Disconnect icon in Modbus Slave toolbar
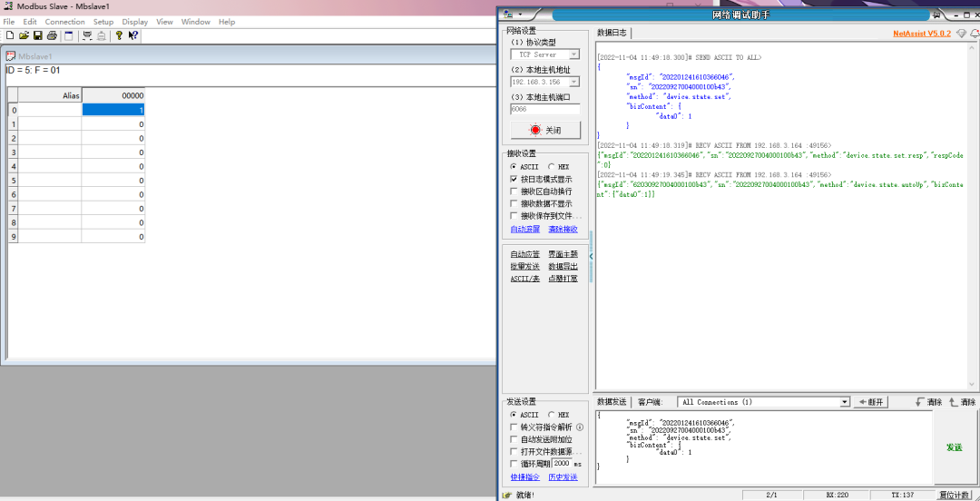Image resolution: width=980 pixels, height=501 pixels. [102, 35]
